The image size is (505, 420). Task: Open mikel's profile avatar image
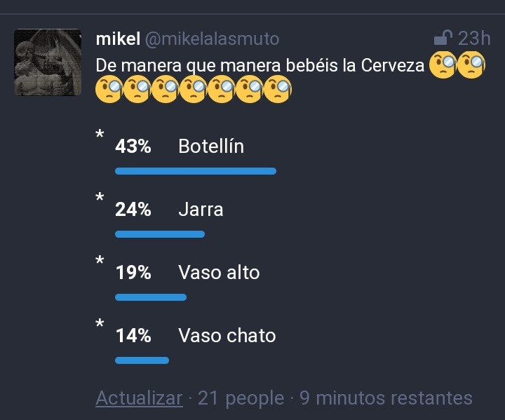point(48,62)
